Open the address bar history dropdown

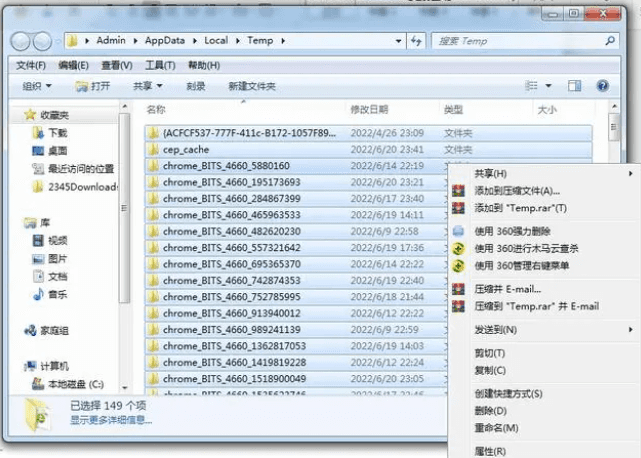click(398, 41)
